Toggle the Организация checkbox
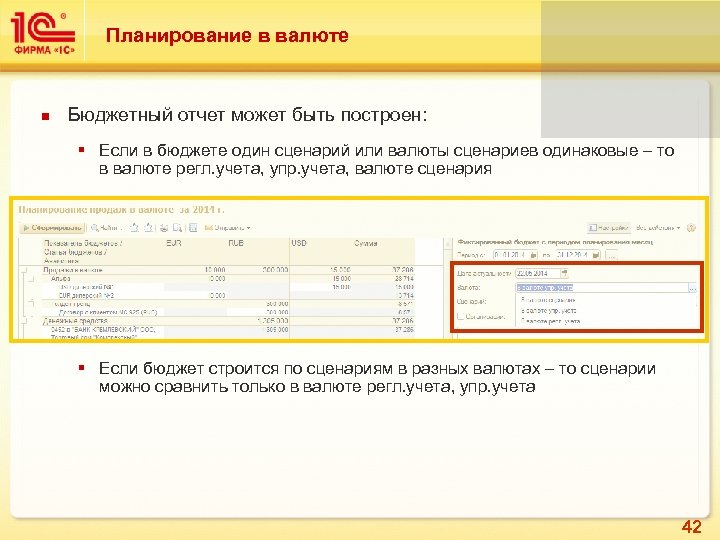Viewport: 720px width, 540px height. coord(461,317)
